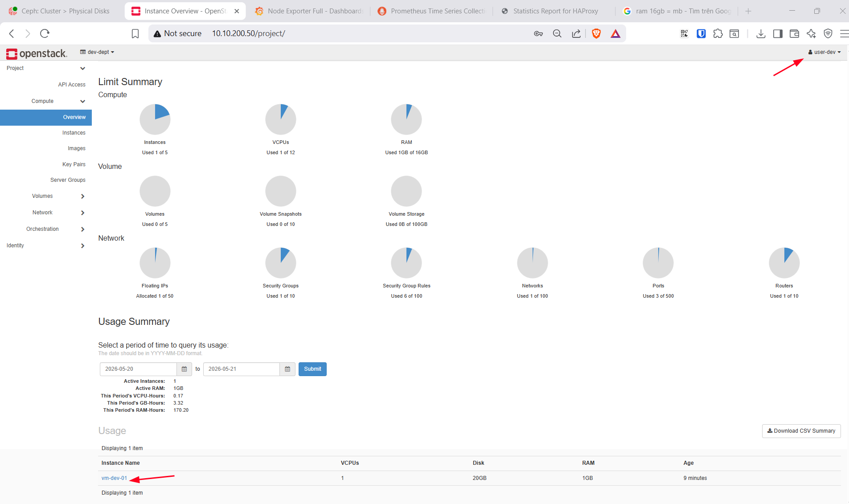Open the Key Pairs page
The image size is (849, 504).
click(74, 164)
